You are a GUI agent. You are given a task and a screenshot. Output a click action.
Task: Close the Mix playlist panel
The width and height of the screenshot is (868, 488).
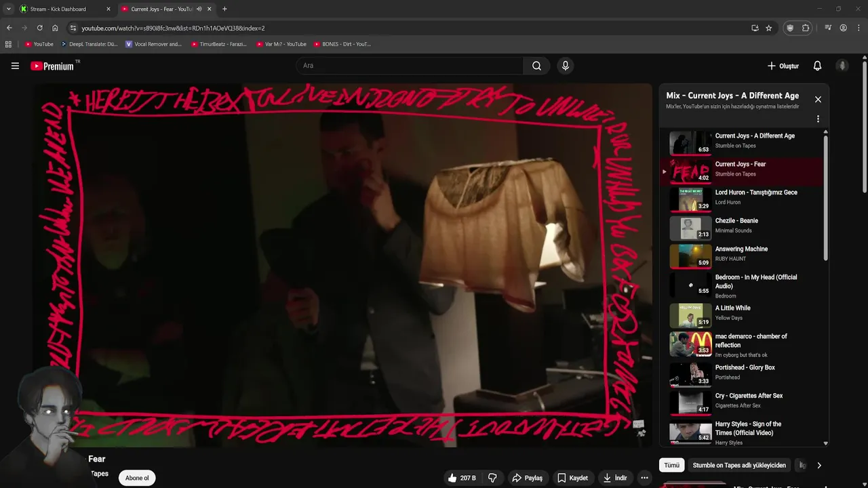click(818, 100)
